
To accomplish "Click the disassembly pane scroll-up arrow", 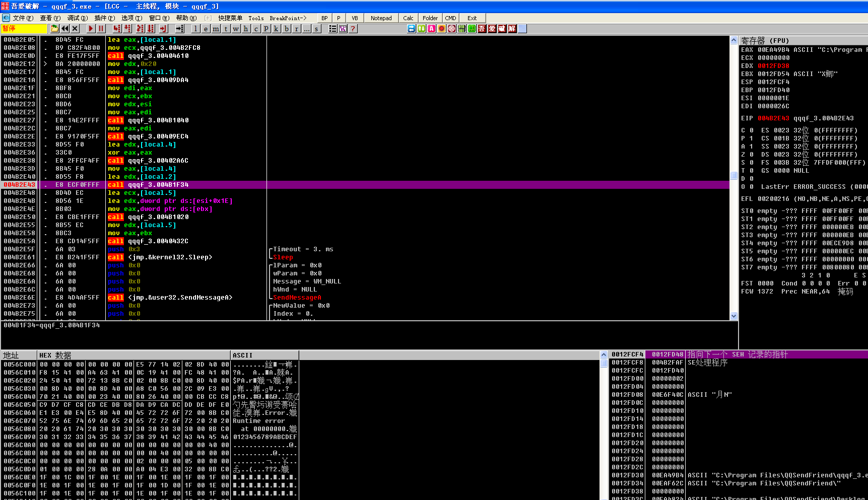I will click(x=733, y=40).
